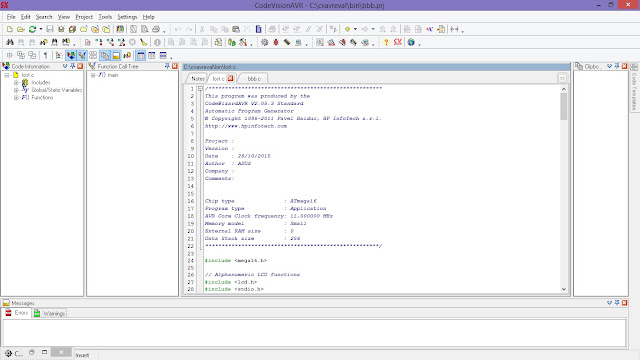This screenshot has height=360, width=640.
Task: Close the Clipboard History panel
Action: click(x=624, y=66)
